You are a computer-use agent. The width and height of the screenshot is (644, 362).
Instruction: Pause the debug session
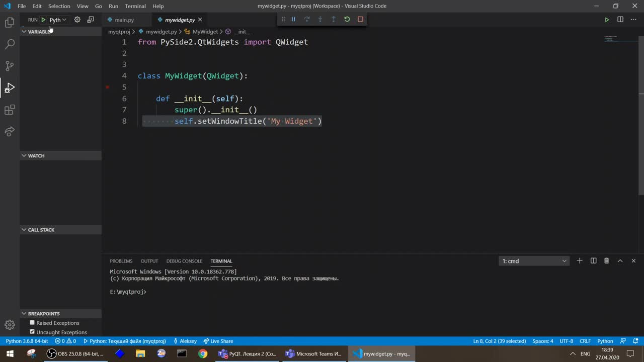tap(293, 19)
